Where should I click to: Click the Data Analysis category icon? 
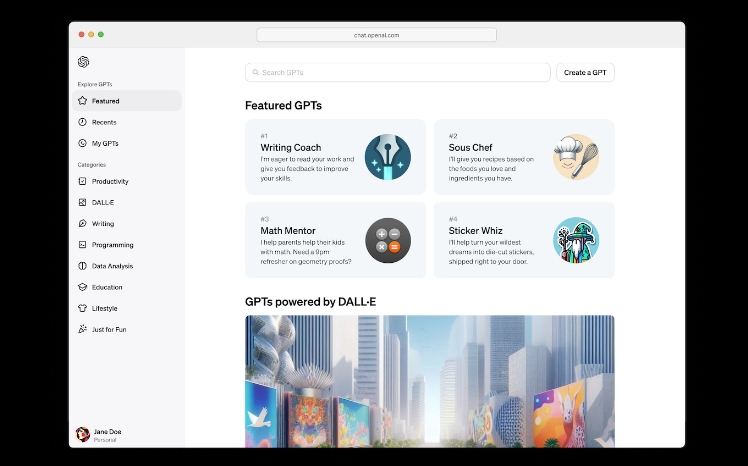click(83, 266)
